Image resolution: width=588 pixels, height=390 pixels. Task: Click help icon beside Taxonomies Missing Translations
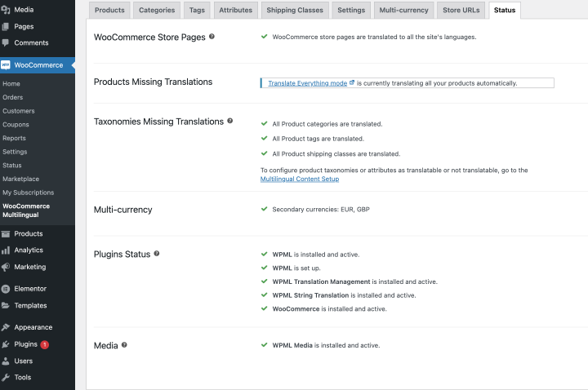(229, 121)
